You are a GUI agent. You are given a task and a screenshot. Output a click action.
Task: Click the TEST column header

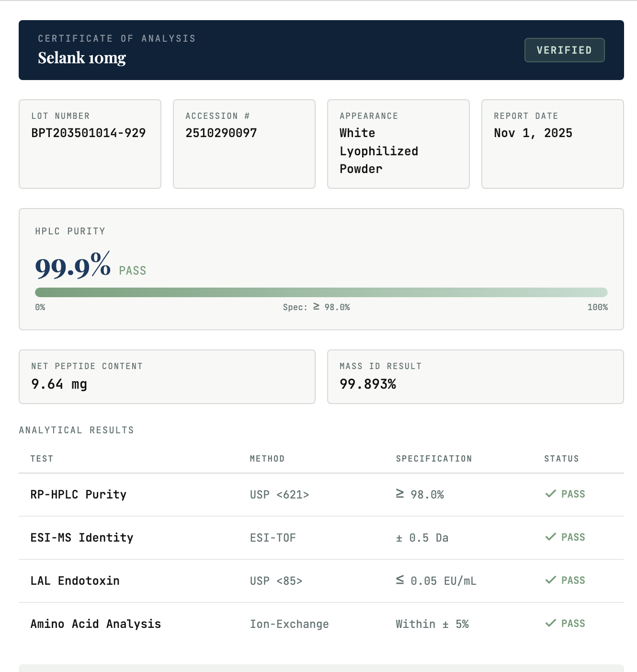(x=42, y=459)
